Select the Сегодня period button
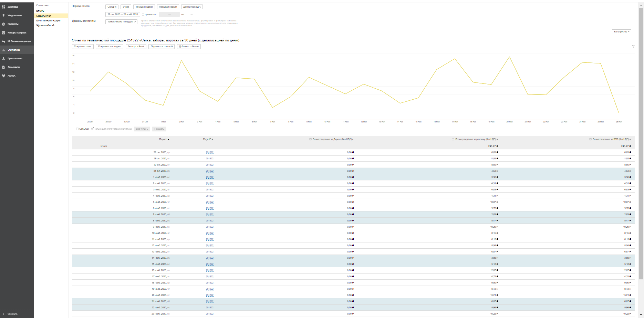The height and width of the screenshot is (318, 644). coord(112,7)
